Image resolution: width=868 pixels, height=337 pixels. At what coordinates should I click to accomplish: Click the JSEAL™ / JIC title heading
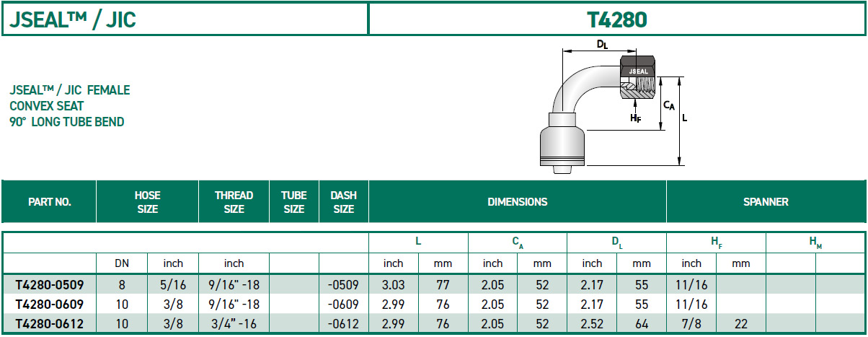click(73, 19)
